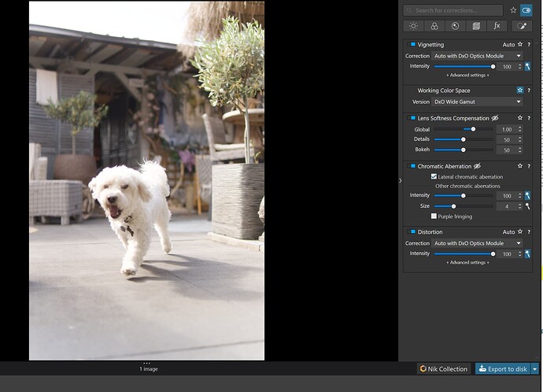This screenshot has width=543, height=392.
Task: Favorite Lens Softness Compensation with its star
Action: click(520, 118)
